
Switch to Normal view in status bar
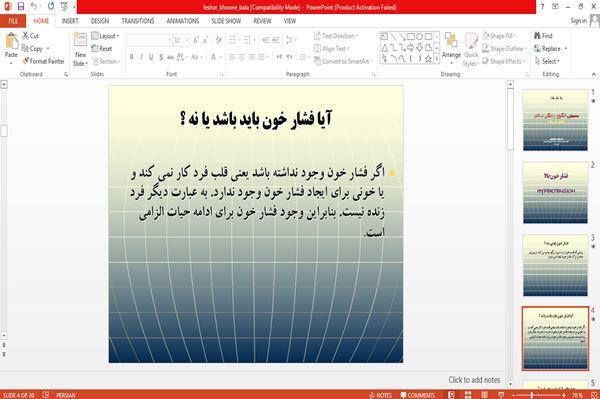[x=452, y=395]
